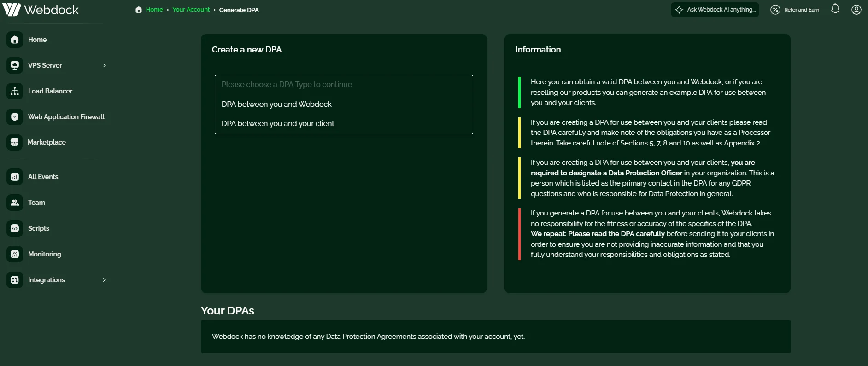This screenshot has height=366, width=868.
Task: Click the Integrations sidebar icon
Action: coord(15,280)
